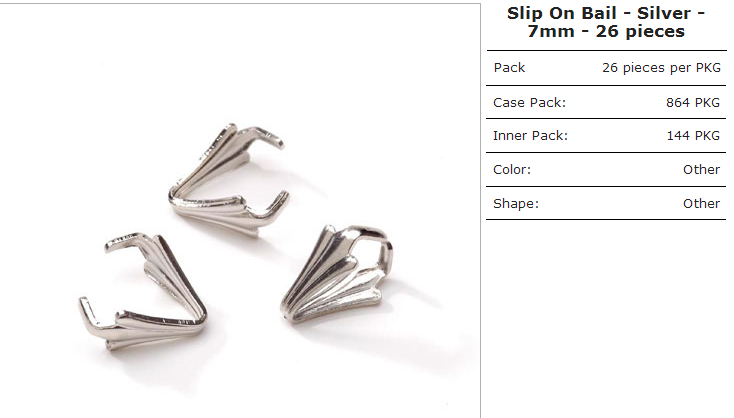Click the 26 pieces per PKG value
This screenshot has width=734, height=418.
tap(661, 68)
